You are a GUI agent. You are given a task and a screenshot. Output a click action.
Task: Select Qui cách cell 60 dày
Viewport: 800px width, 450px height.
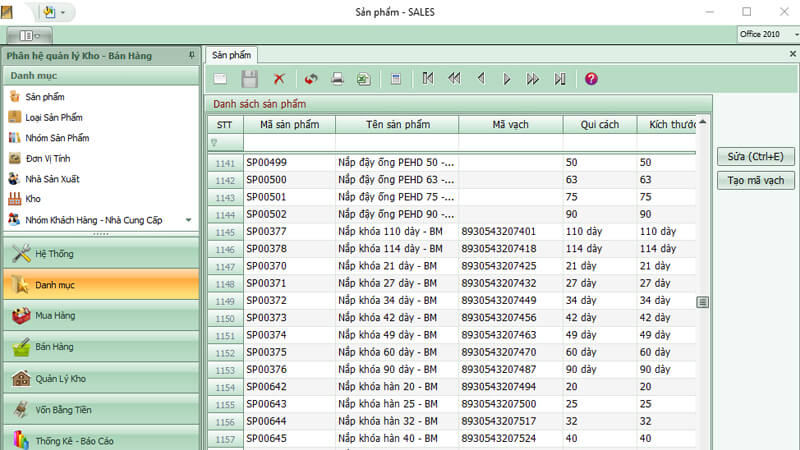599,352
